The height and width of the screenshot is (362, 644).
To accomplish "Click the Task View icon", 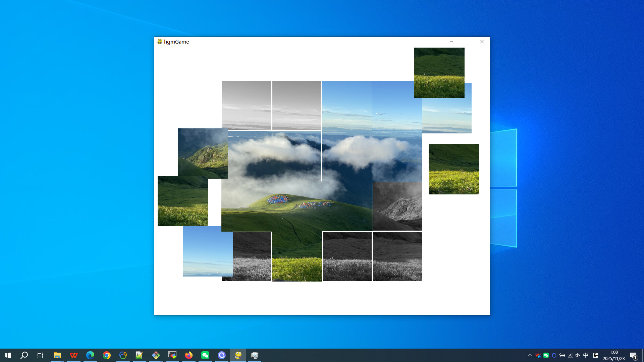I will coord(40,355).
